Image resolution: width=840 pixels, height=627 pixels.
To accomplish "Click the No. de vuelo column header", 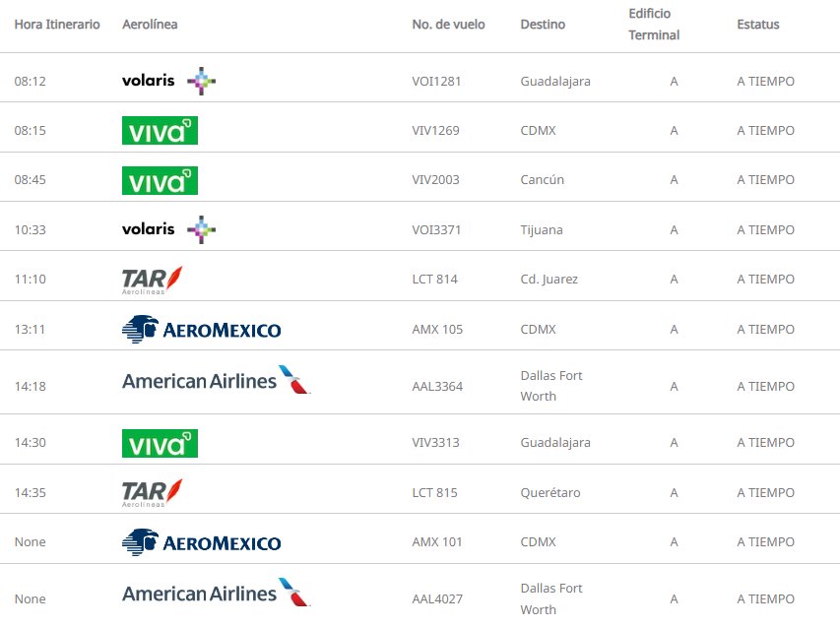I will [x=448, y=25].
